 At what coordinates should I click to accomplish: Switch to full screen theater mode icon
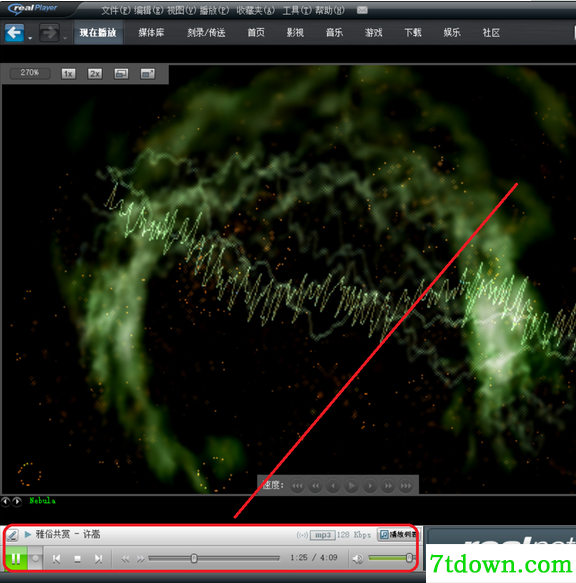148,74
